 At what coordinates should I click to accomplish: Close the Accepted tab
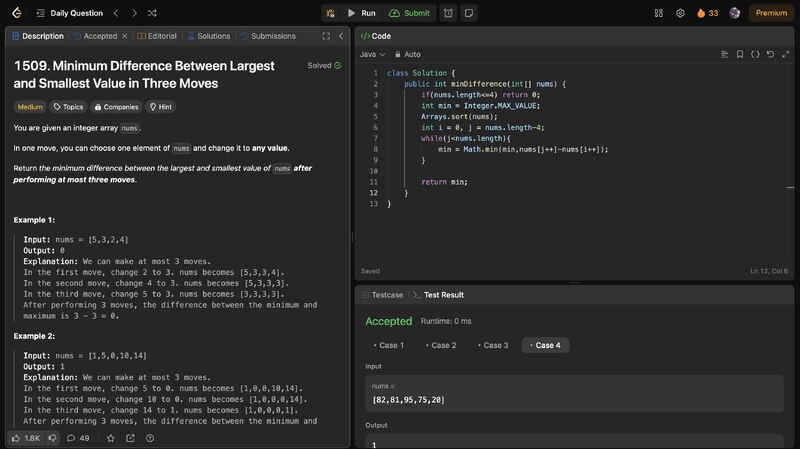click(125, 36)
